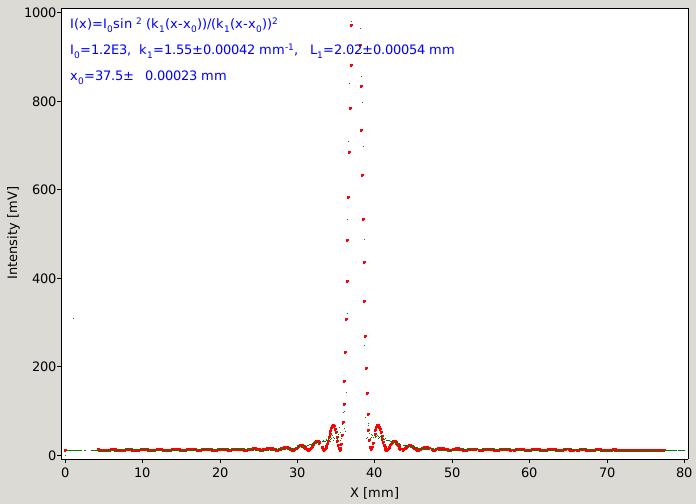The width and height of the screenshot is (696, 504).
Task: Click the 400 tick label on the intensity axis
Action: 44,278
